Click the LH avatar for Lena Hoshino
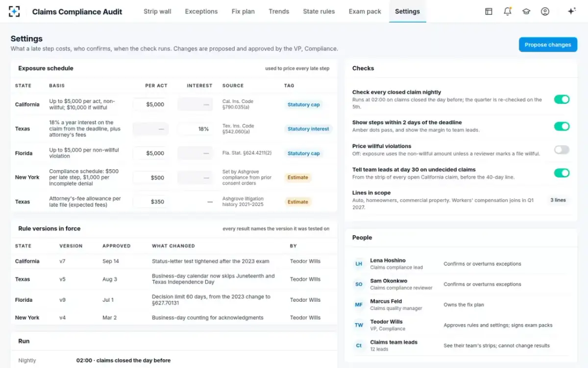Screen dimensions: 588x368 point(359,264)
